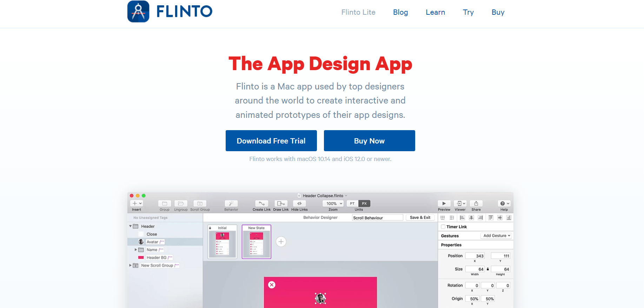This screenshot has height=308, width=644.
Task: Click align horizontal centers icon
Action: tap(471, 217)
